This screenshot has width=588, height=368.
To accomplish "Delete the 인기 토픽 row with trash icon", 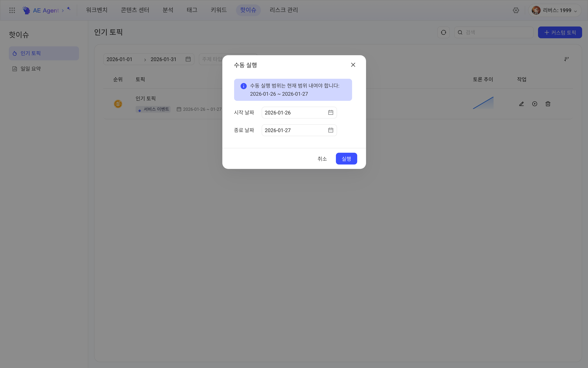I will tap(548, 104).
